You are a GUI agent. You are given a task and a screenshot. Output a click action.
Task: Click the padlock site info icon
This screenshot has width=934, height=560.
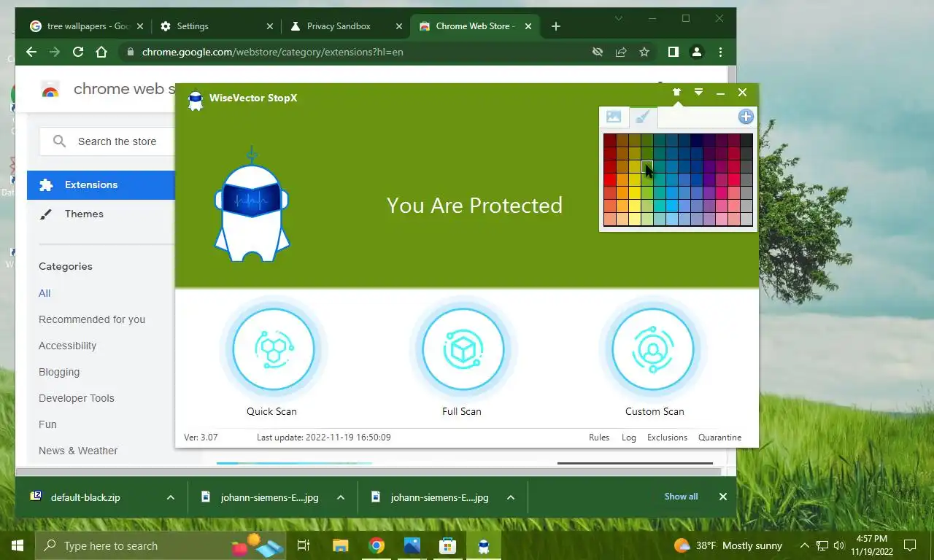click(x=131, y=52)
